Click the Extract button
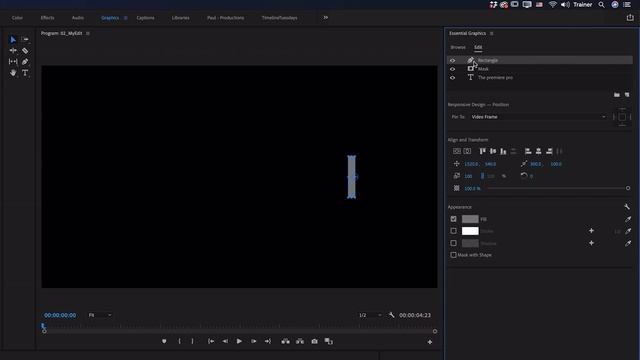640x360 pixels. pyautogui.click(x=300, y=341)
